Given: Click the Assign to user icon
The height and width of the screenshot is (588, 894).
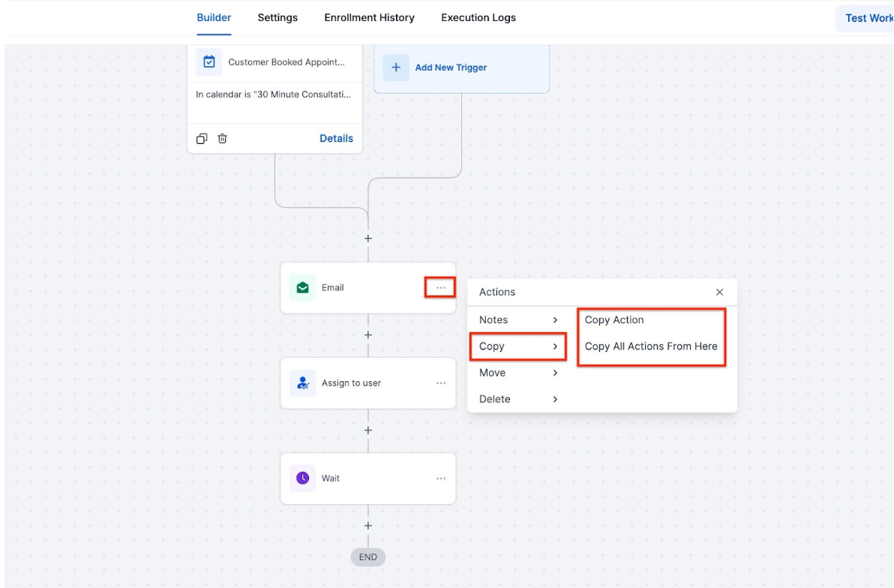Looking at the screenshot, I should (302, 382).
